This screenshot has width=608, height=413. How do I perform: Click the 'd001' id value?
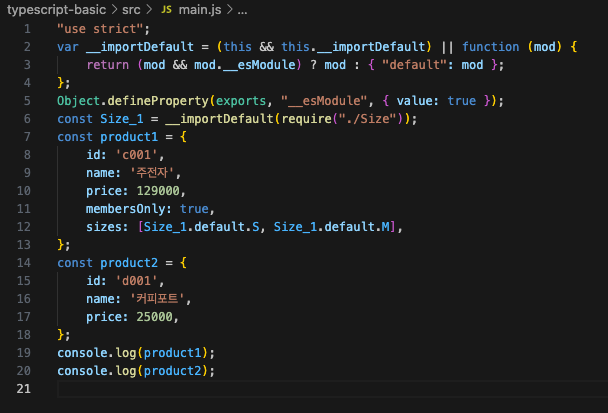pyautogui.click(x=136, y=281)
